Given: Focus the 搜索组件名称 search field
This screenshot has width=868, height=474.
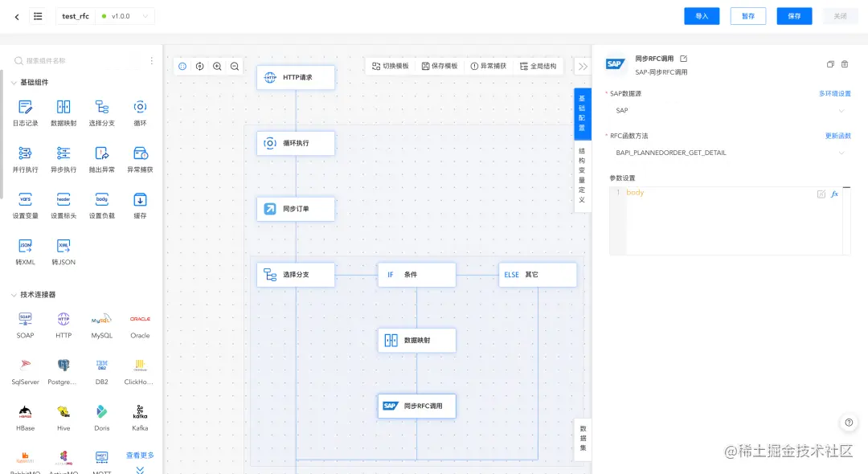Looking at the screenshot, I should pos(77,61).
